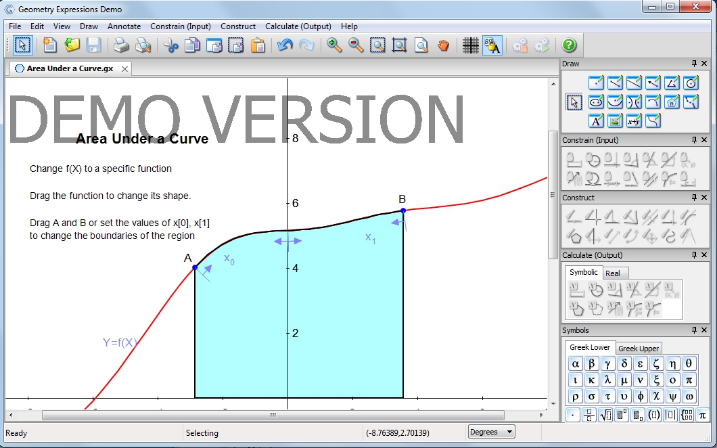Click the vertical scrollbar down arrow

pos(553,404)
